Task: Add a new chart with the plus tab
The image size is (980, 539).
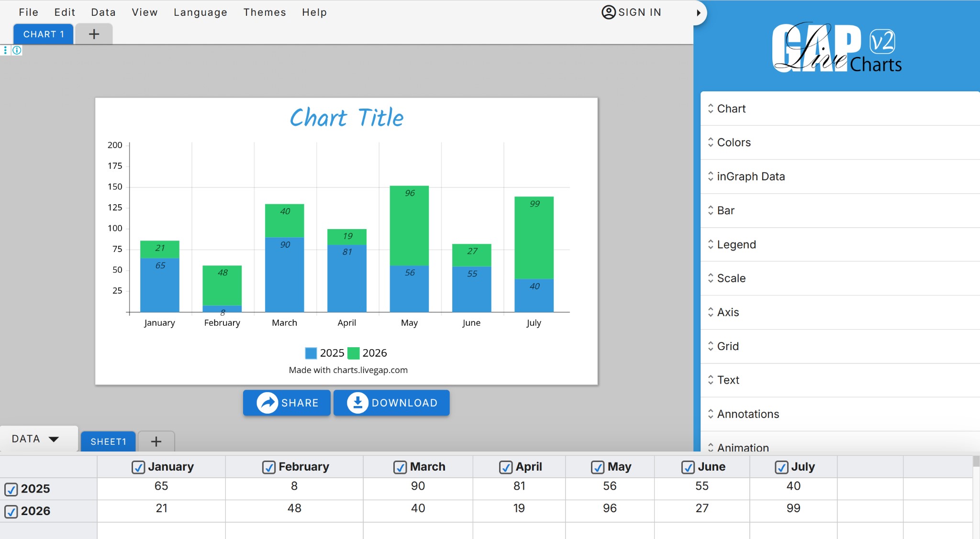Action: tap(93, 33)
